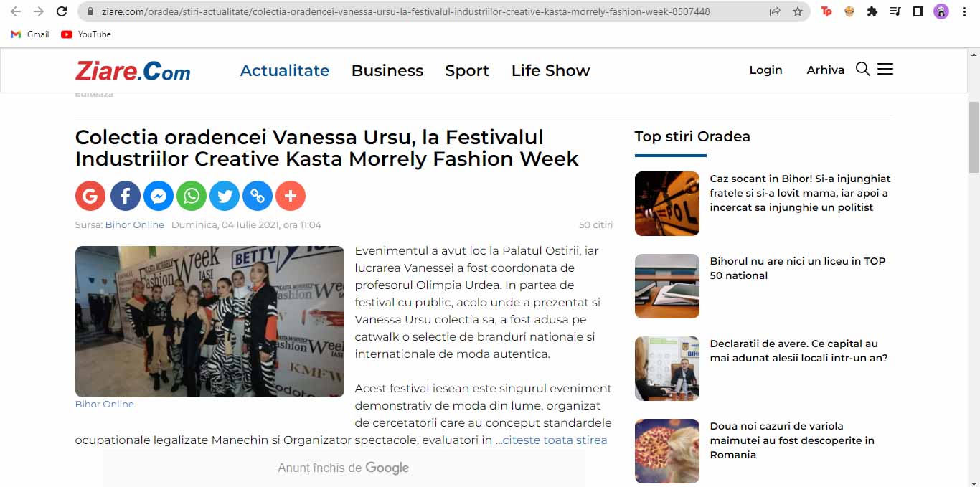Share the article via Google icon
The height and width of the screenshot is (487, 980).
click(90, 196)
